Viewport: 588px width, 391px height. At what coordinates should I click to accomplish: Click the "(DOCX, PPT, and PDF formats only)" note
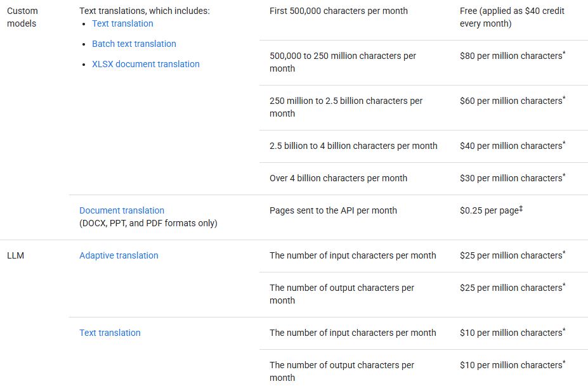click(x=148, y=223)
